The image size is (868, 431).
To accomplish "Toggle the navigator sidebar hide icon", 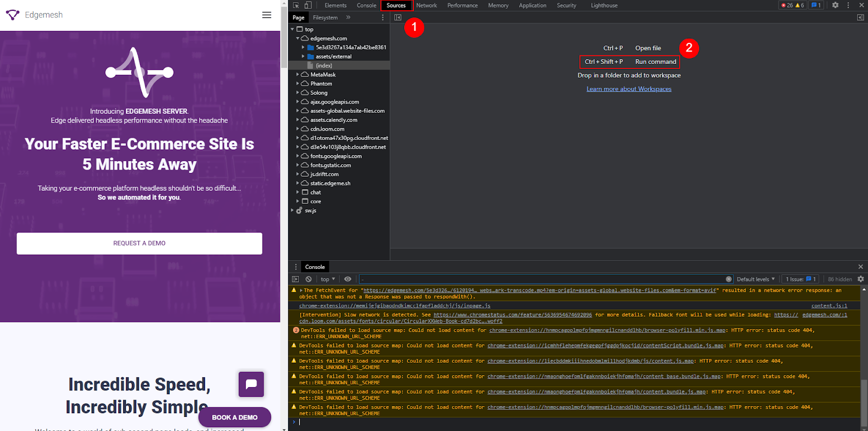I will (x=398, y=17).
